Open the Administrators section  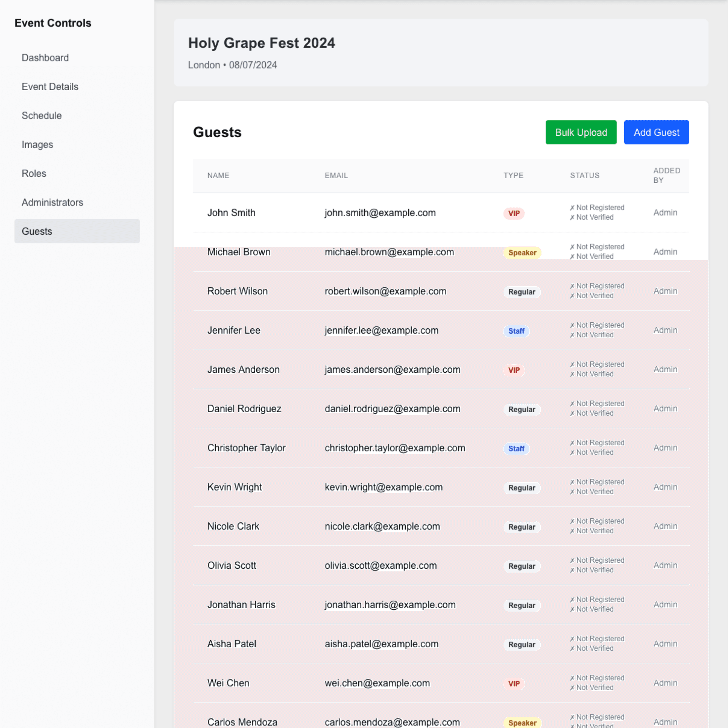(x=52, y=202)
